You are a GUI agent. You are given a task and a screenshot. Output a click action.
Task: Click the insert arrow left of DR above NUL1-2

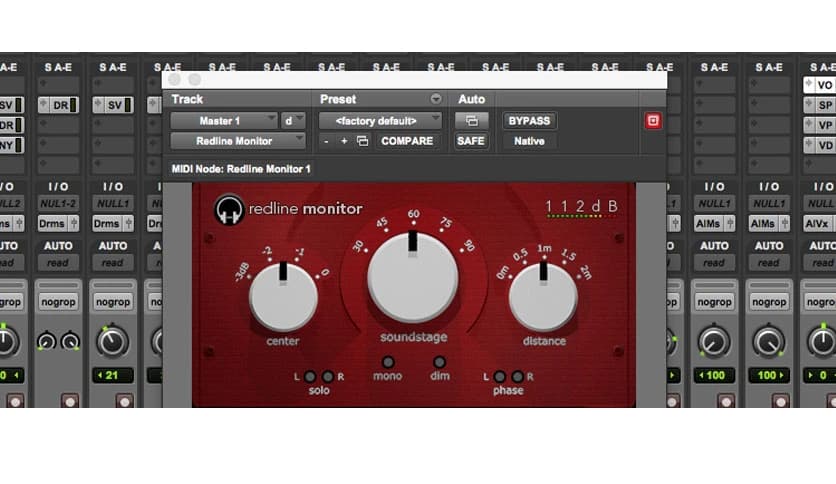pos(43,104)
